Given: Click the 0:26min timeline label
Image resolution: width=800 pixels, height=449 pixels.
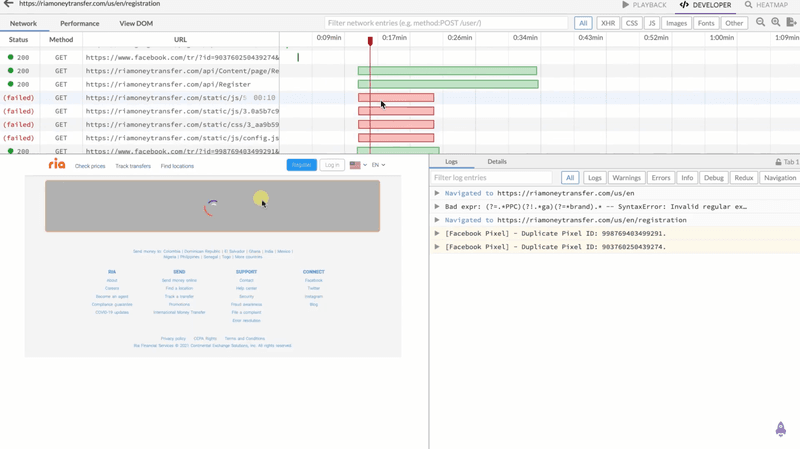Looking at the screenshot, I should point(460,38).
